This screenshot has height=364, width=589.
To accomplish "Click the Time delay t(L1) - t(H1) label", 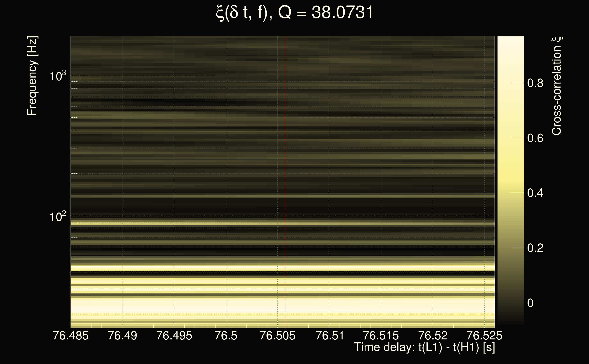I will point(424,347).
